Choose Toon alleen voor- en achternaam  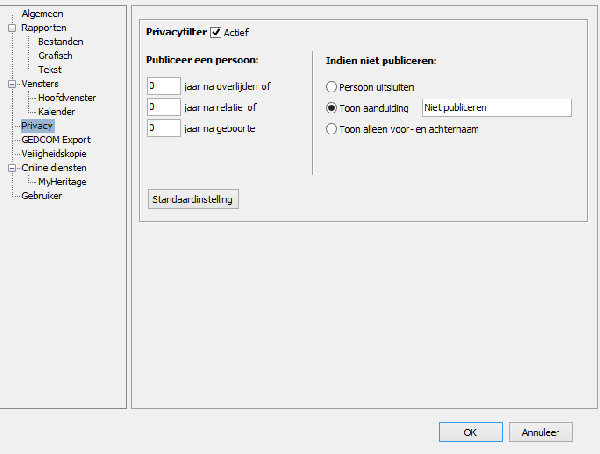[x=331, y=129]
